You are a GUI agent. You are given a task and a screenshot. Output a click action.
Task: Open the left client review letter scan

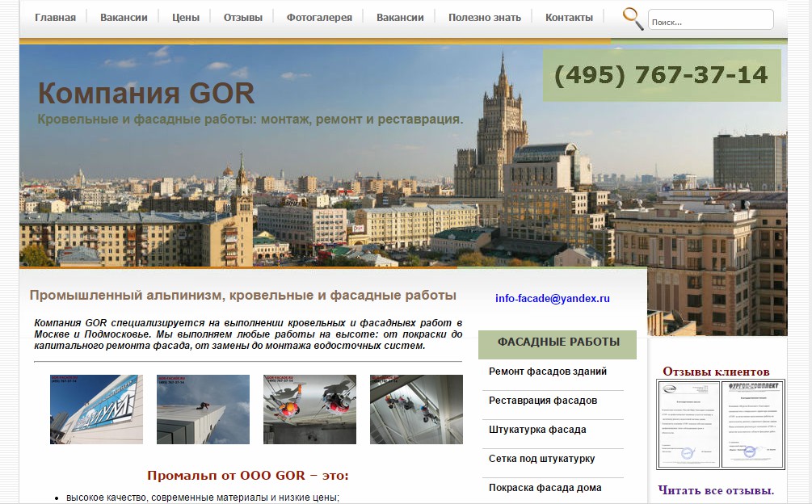point(688,424)
